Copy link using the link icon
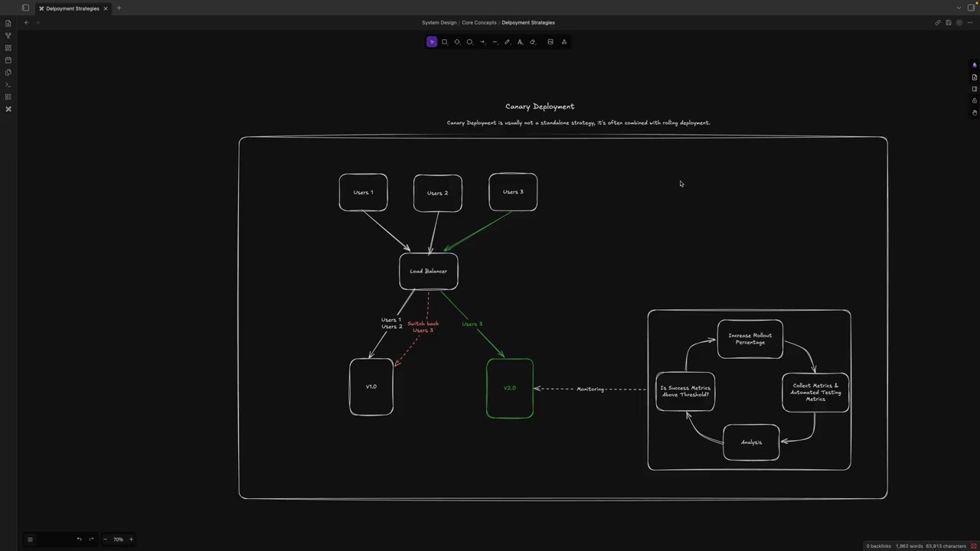 pyautogui.click(x=938, y=23)
